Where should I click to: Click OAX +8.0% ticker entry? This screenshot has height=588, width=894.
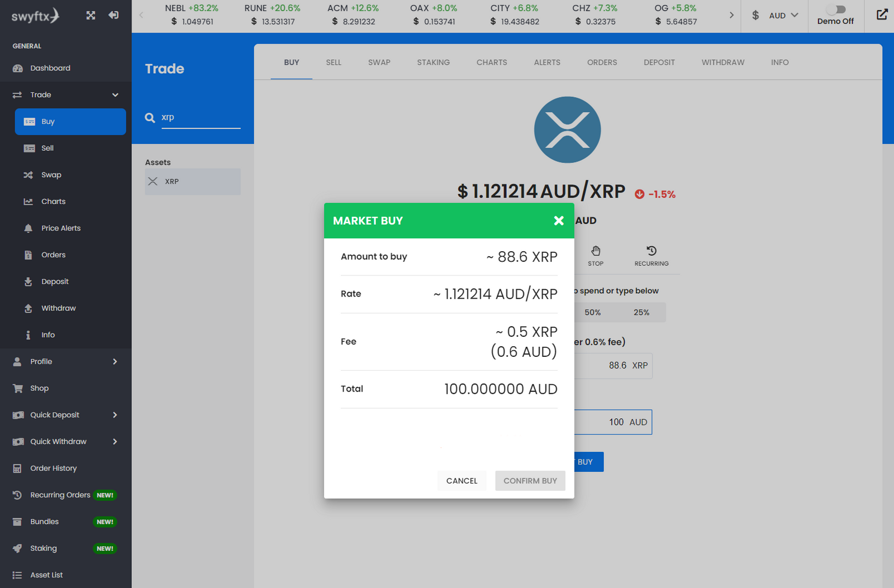point(434,15)
